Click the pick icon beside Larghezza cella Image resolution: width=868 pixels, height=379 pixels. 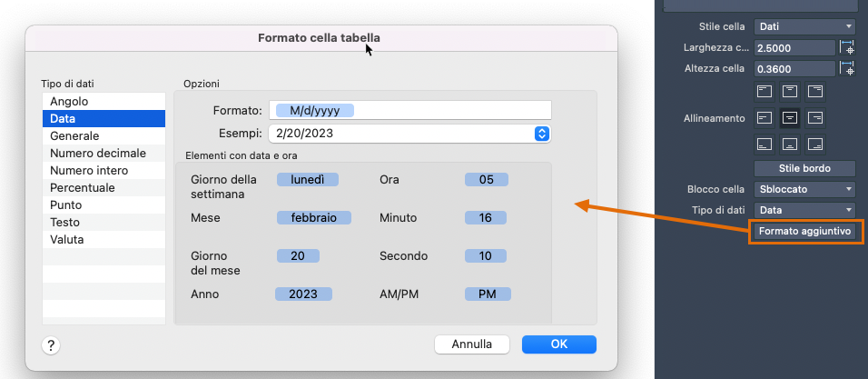point(847,48)
